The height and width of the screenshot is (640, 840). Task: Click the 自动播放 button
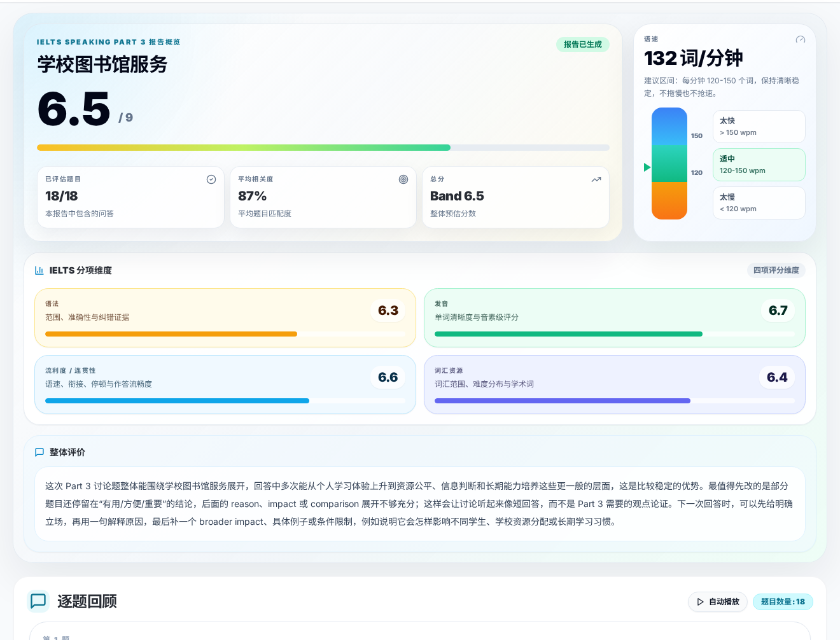pos(718,602)
